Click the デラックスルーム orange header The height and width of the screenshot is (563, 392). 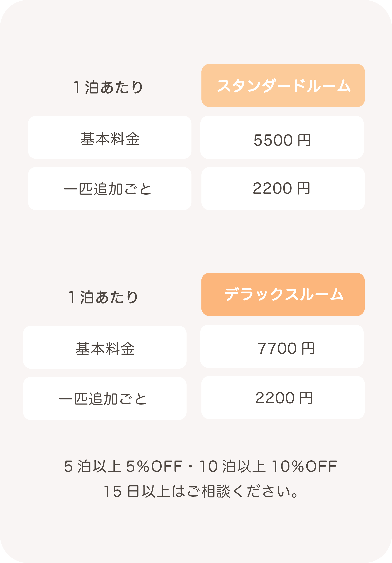pyautogui.click(x=283, y=294)
